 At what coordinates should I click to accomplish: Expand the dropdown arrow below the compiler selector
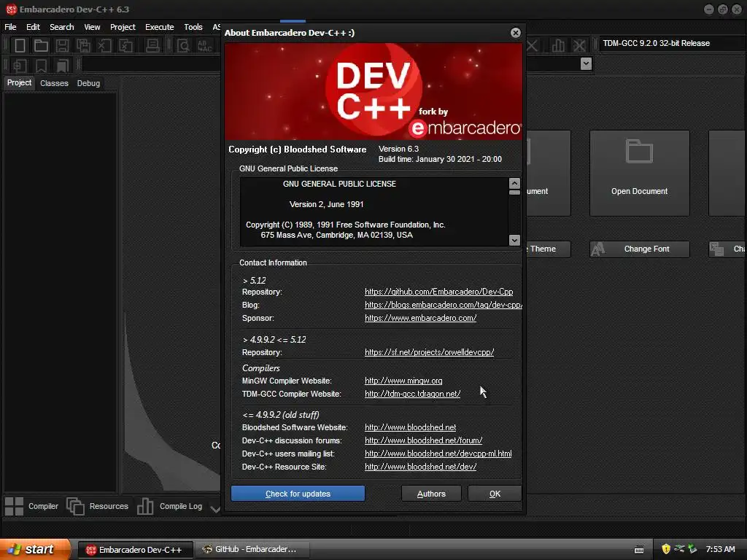[x=586, y=63]
